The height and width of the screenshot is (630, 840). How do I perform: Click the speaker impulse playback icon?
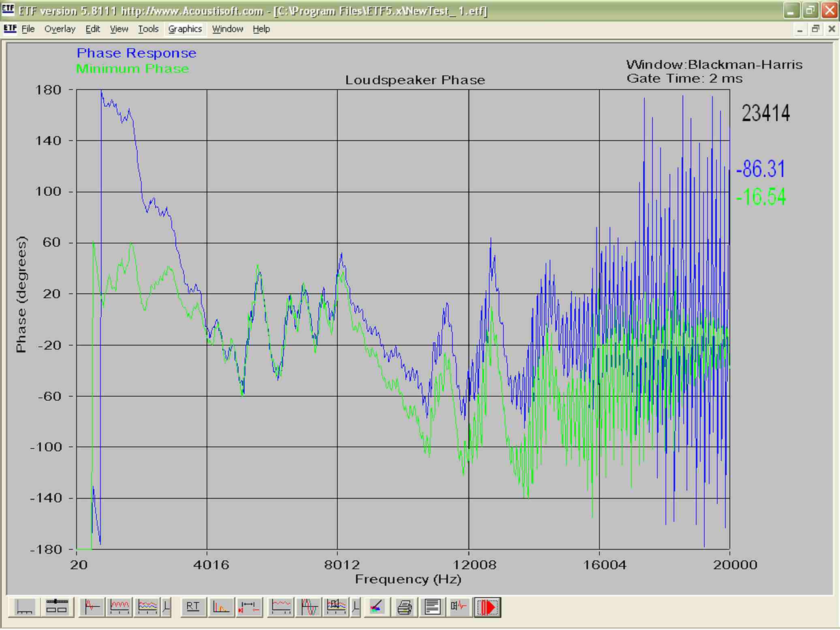(459, 607)
